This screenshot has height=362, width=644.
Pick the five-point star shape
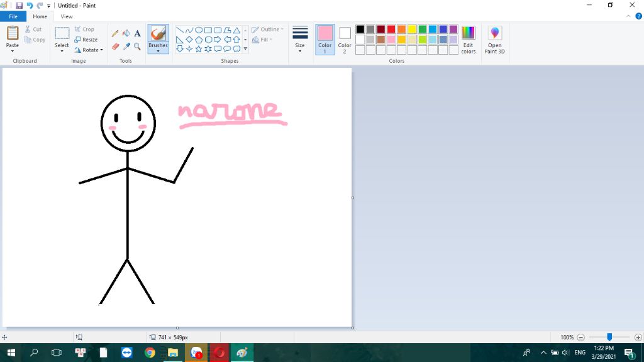click(x=199, y=49)
